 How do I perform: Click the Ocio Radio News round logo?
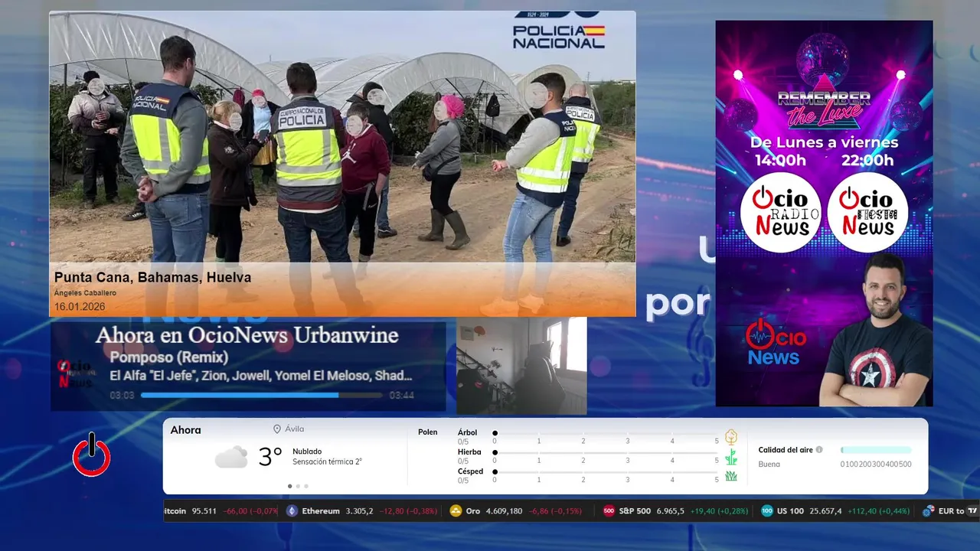pyautogui.click(x=780, y=212)
